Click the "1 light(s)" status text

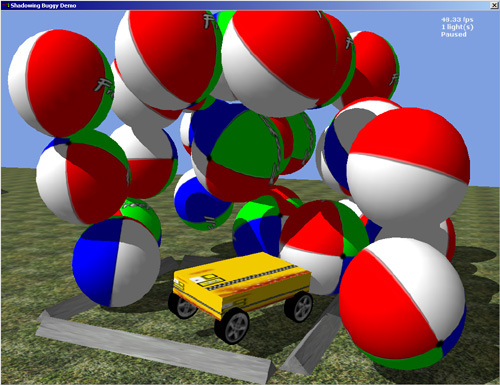(x=457, y=27)
